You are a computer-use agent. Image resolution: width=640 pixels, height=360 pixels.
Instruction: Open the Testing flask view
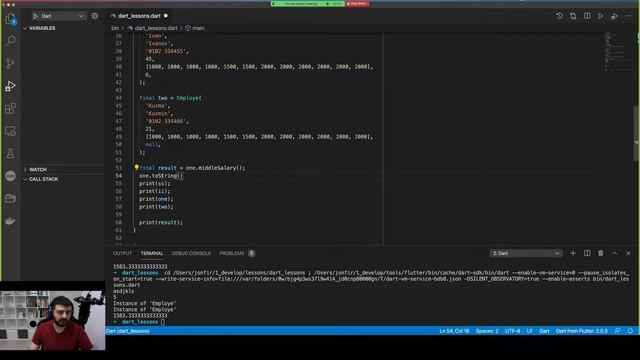(11, 153)
